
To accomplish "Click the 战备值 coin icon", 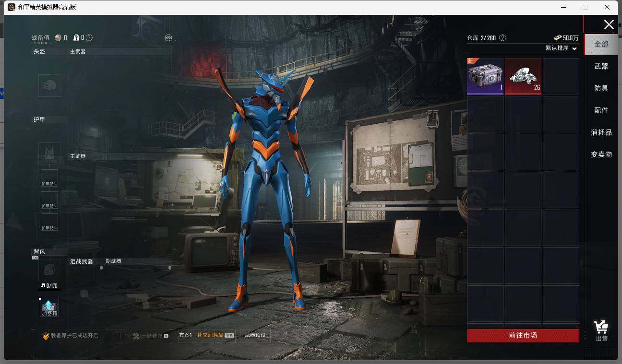I will tap(58, 37).
